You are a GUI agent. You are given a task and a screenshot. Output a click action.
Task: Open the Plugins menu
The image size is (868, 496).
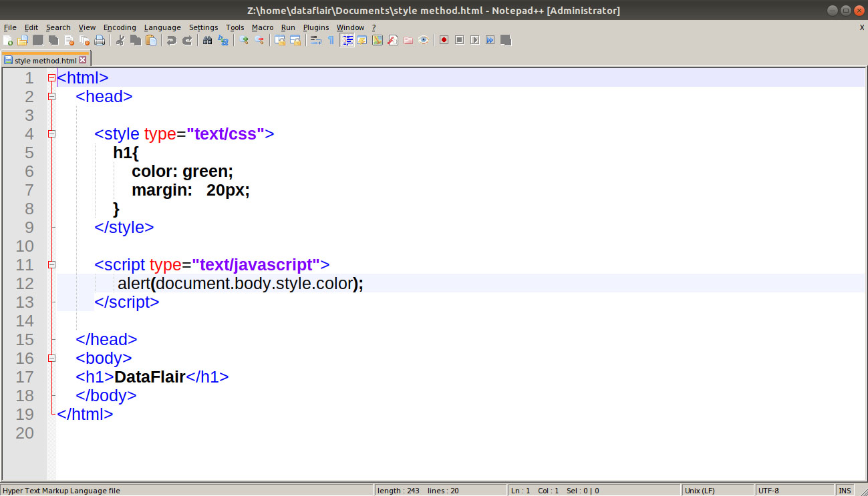click(316, 27)
